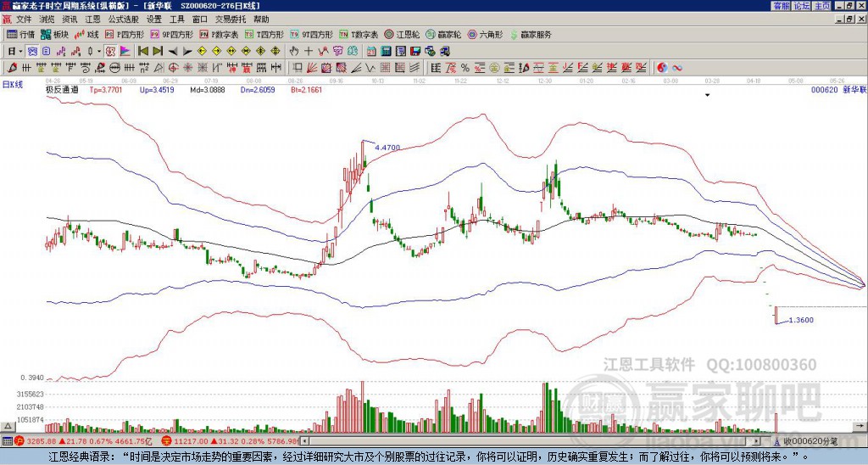Open the P四方形 tool

click(x=125, y=34)
